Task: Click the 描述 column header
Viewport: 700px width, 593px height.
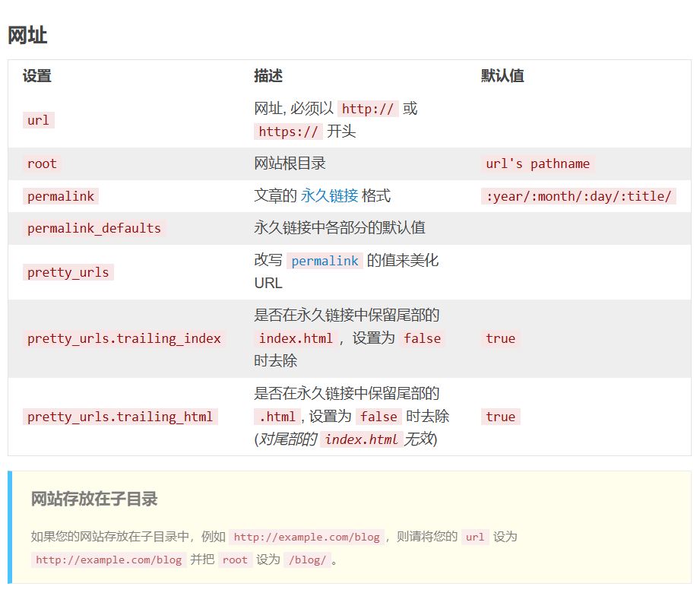Action: pos(268,76)
